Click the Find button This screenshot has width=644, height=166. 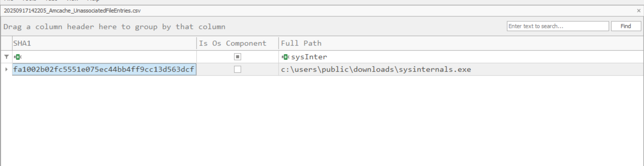click(626, 26)
